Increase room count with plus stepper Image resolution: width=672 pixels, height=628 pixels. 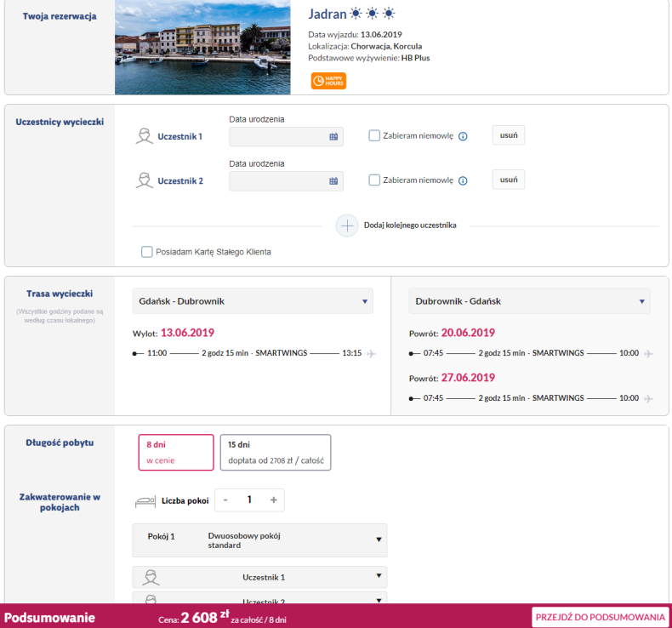click(x=273, y=500)
